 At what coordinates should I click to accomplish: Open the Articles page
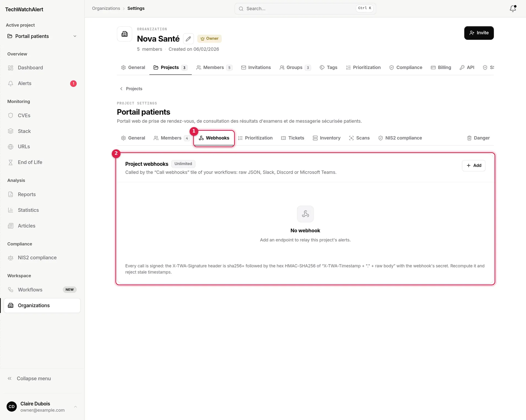(x=42, y=226)
